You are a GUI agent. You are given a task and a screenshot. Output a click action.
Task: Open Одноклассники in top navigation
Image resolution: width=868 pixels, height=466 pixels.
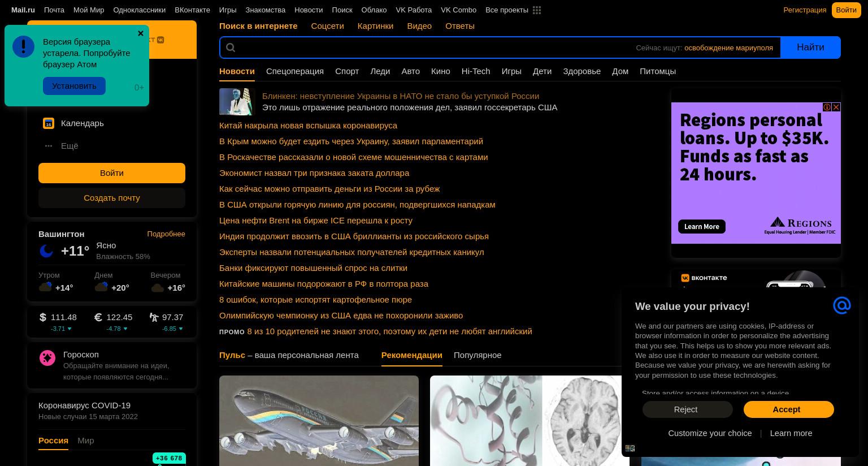139,10
